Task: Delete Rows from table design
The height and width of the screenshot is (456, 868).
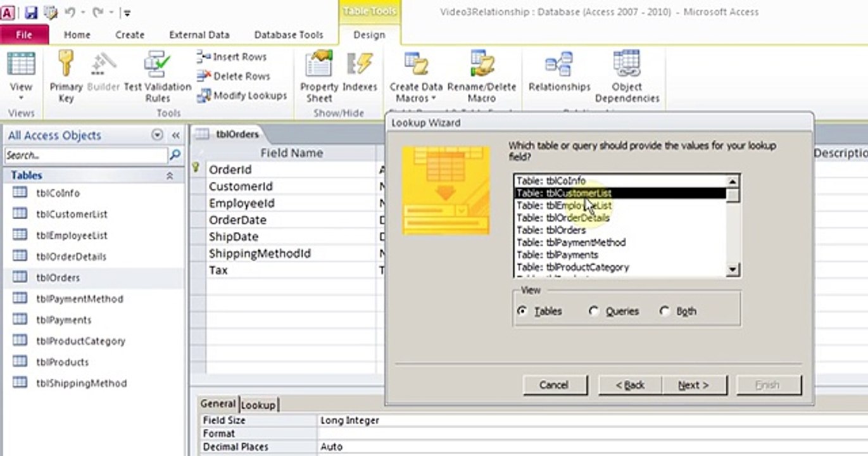Action: click(x=234, y=76)
